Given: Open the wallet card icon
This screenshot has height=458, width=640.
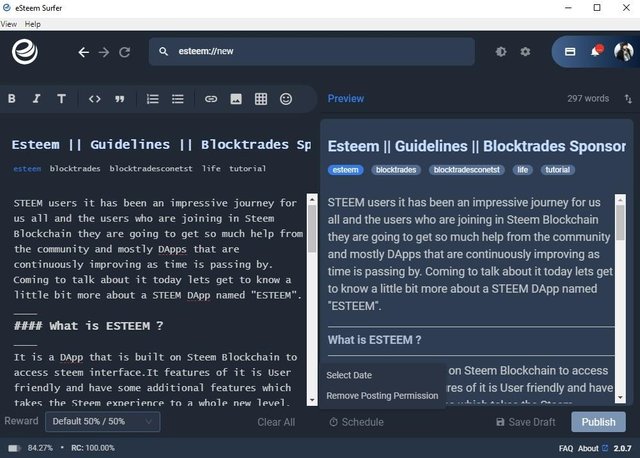Looking at the screenshot, I should (x=570, y=51).
